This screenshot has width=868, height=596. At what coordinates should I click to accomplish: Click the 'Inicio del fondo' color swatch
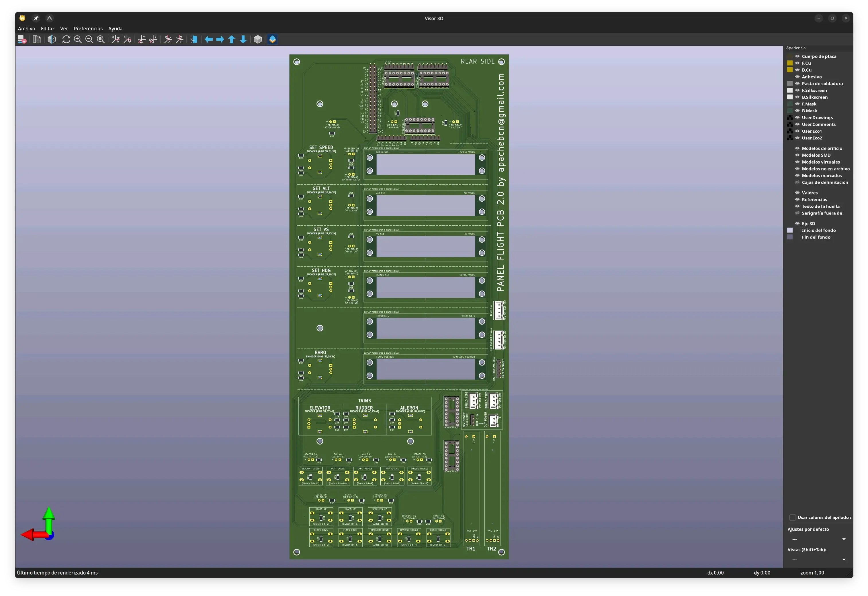coord(789,230)
